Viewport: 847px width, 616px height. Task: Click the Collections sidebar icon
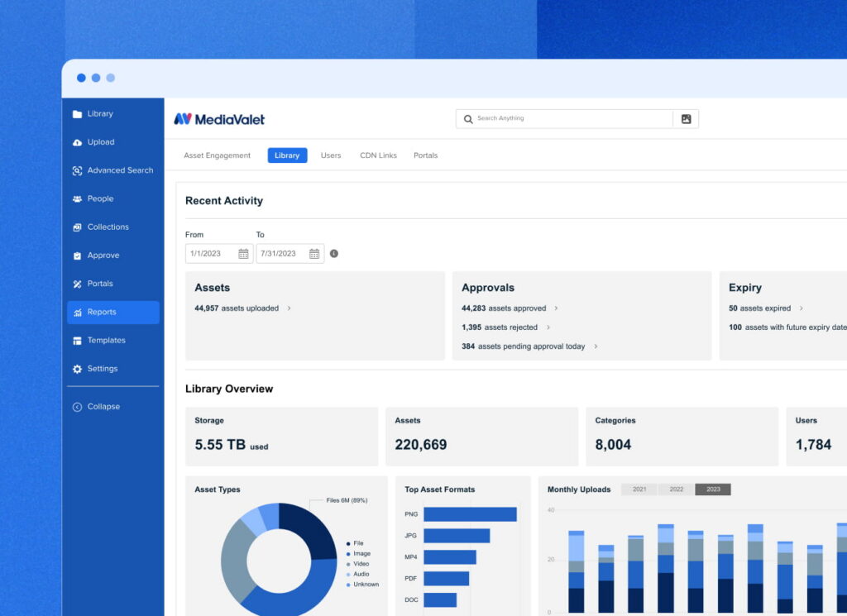coord(77,227)
